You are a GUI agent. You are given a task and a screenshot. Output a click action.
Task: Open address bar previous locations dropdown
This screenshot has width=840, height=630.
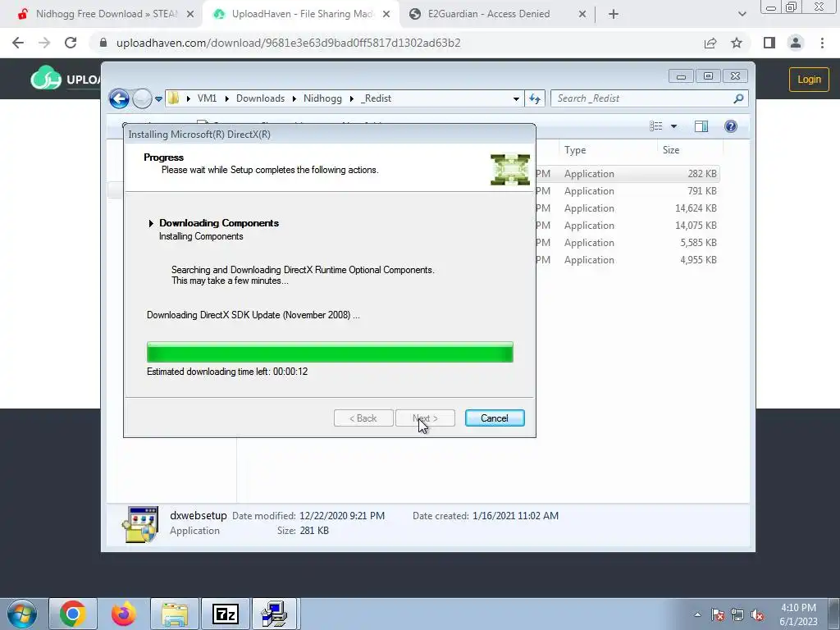[516, 98]
